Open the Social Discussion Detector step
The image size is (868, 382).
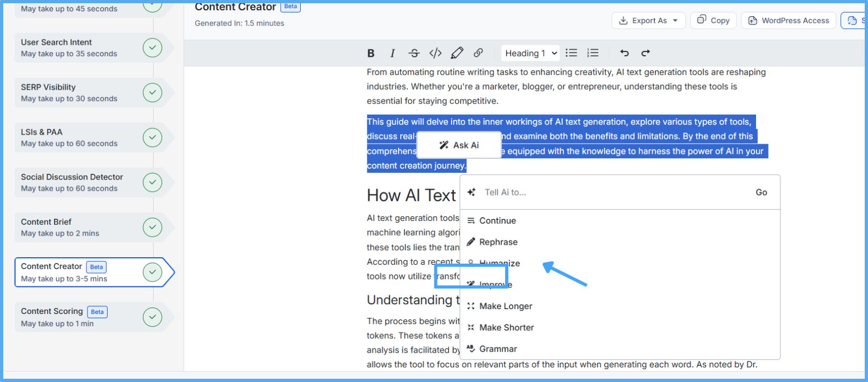click(x=94, y=182)
